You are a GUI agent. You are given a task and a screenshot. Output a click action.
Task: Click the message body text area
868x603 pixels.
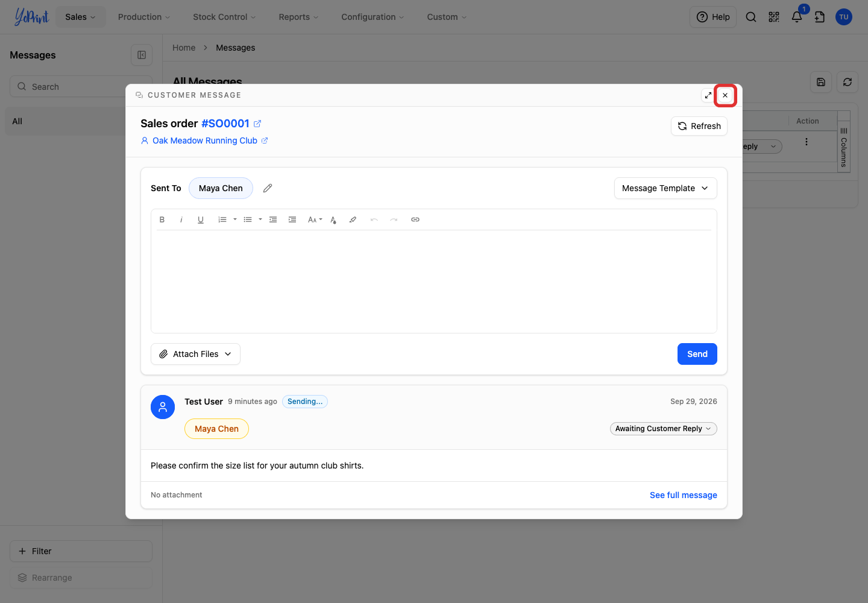[x=434, y=281]
